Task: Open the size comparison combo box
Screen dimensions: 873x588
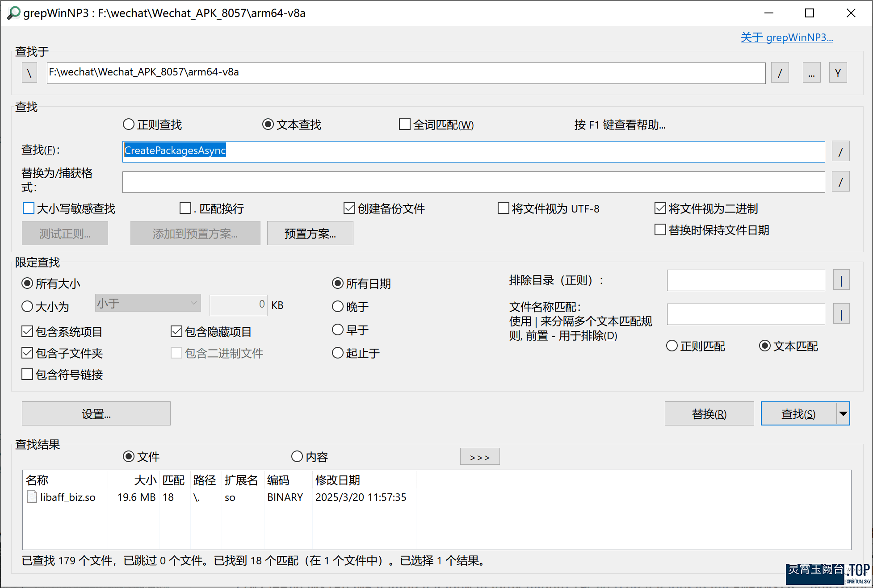Action: (147, 303)
